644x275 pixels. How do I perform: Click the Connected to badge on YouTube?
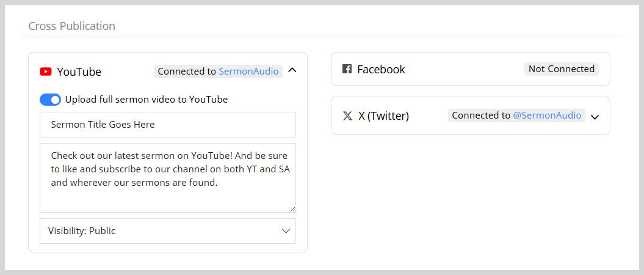[218, 71]
